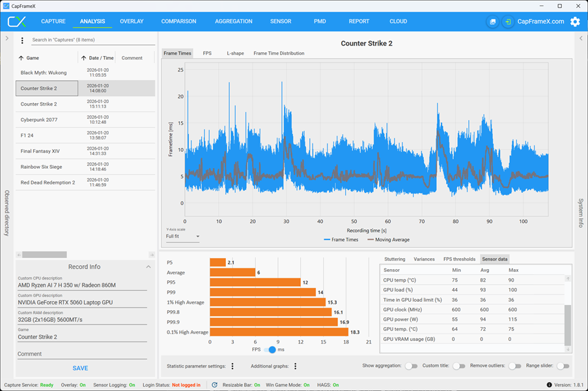The width and height of the screenshot is (588, 391).
Task: Collapse the Record Info panel
Action: pos(148,267)
